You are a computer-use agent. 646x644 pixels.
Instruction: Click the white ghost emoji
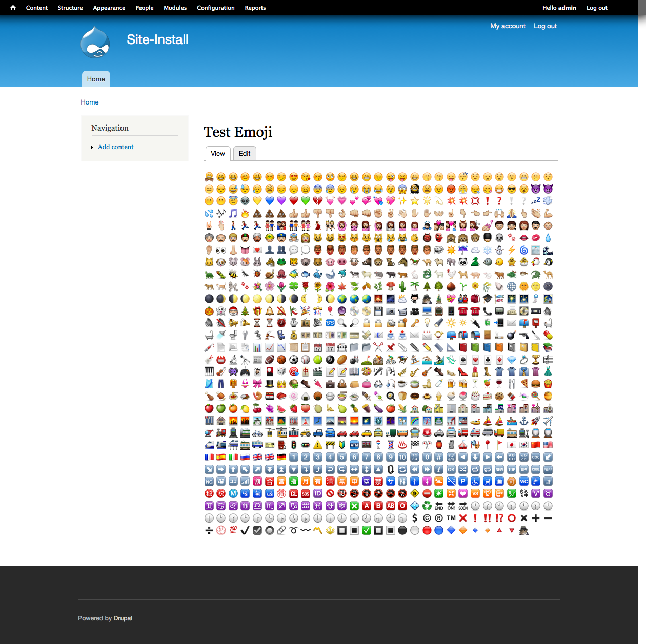click(x=221, y=310)
